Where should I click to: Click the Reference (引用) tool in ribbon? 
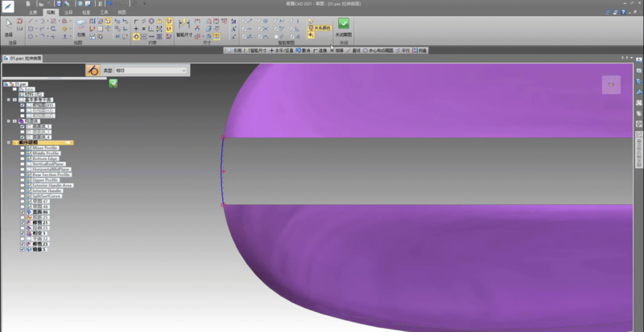pyautogui.click(x=80, y=27)
